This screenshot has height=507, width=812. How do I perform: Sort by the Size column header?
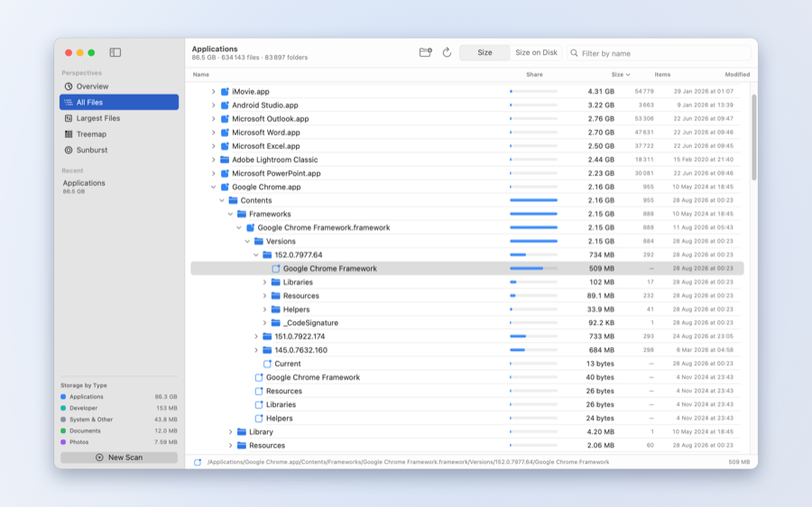[621, 75]
